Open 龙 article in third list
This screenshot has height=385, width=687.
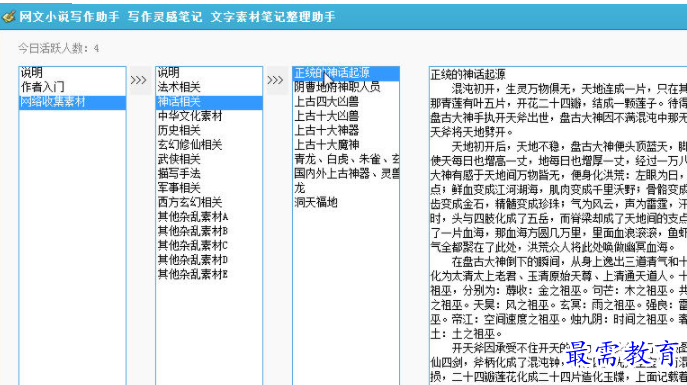[x=346, y=188]
